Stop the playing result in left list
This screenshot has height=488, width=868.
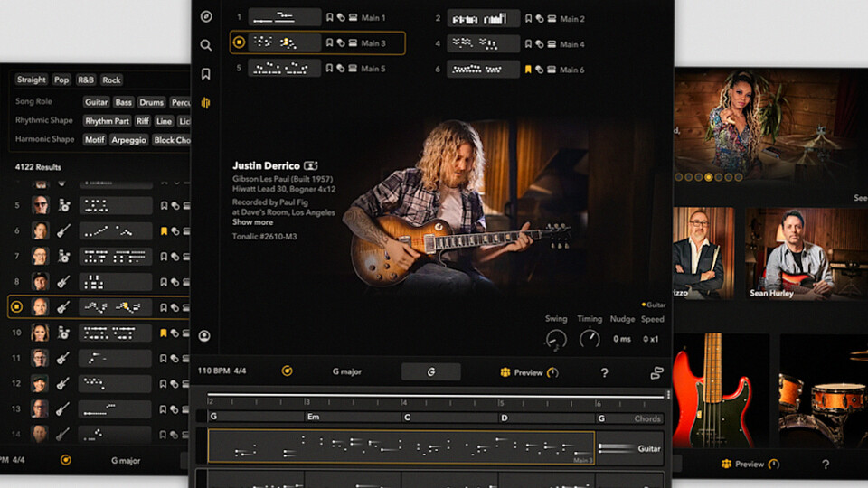point(16,306)
